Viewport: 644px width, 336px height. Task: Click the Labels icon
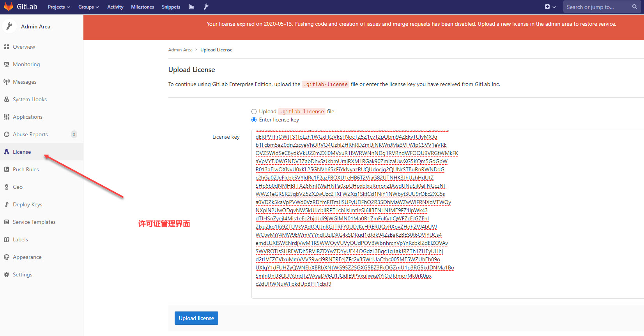pyautogui.click(x=7, y=239)
